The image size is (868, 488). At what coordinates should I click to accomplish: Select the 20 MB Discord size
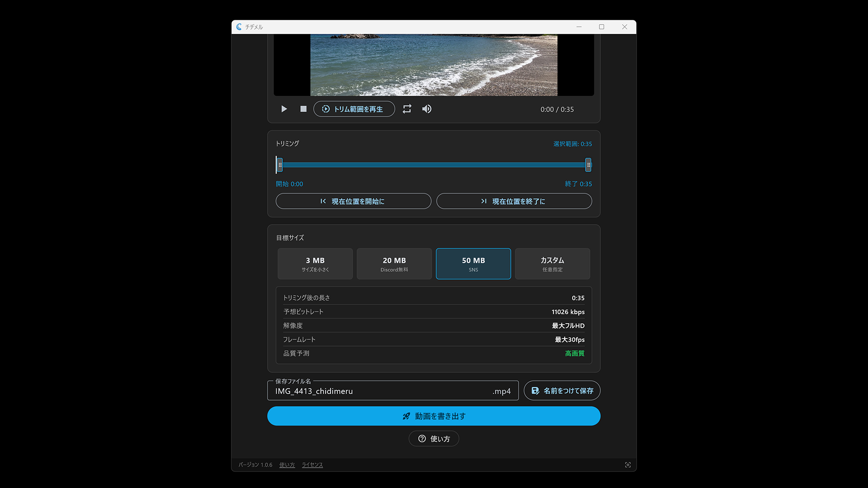click(x=394, y=264)
